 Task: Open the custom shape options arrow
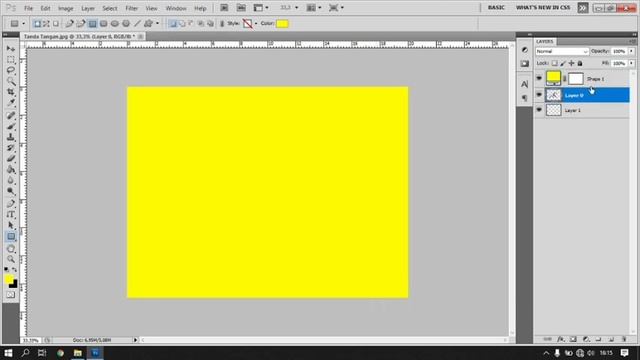158,24
